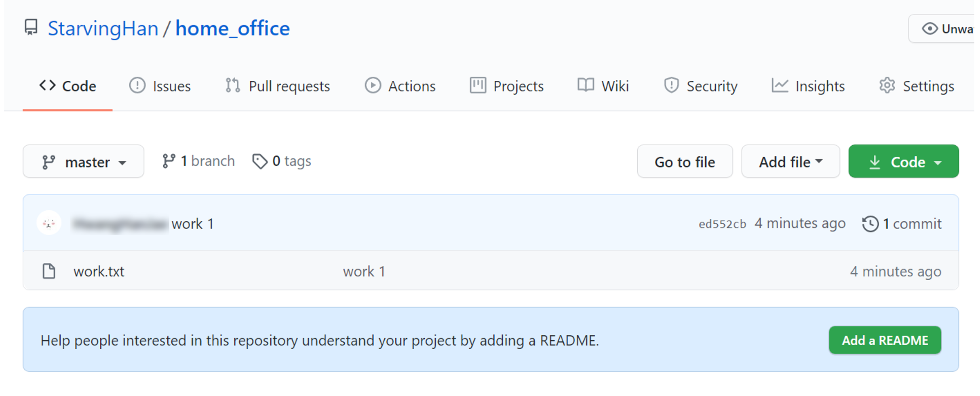Click the Security shield icon
This screenshot has width=980, height=396.
pos(671,86)
